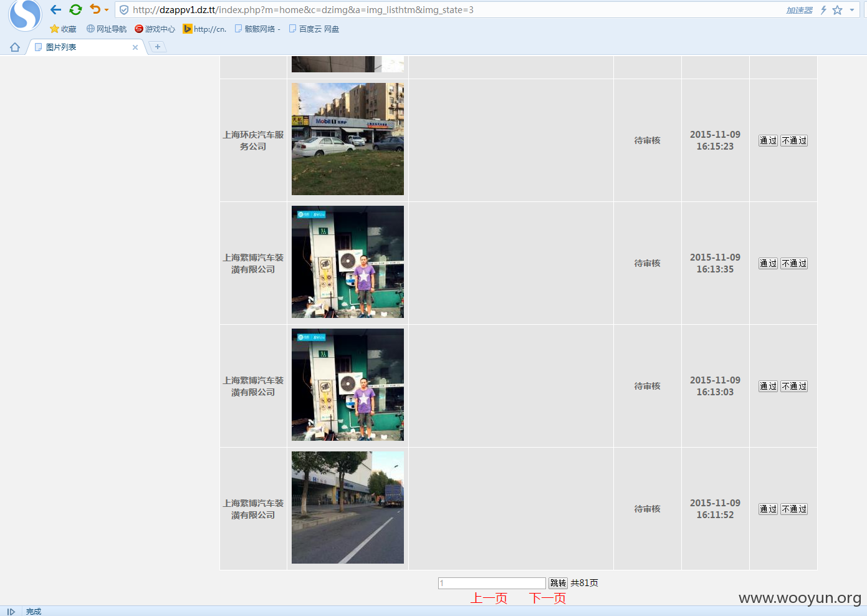
Task: Click the 共81页 total pages text
Action: (x=584, y=583)
